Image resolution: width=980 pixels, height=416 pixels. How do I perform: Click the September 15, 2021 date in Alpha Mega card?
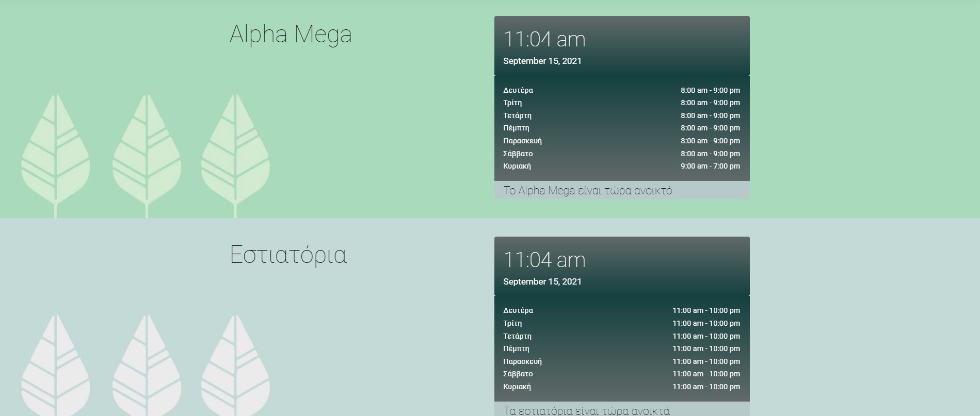click(x=542, y=61)
